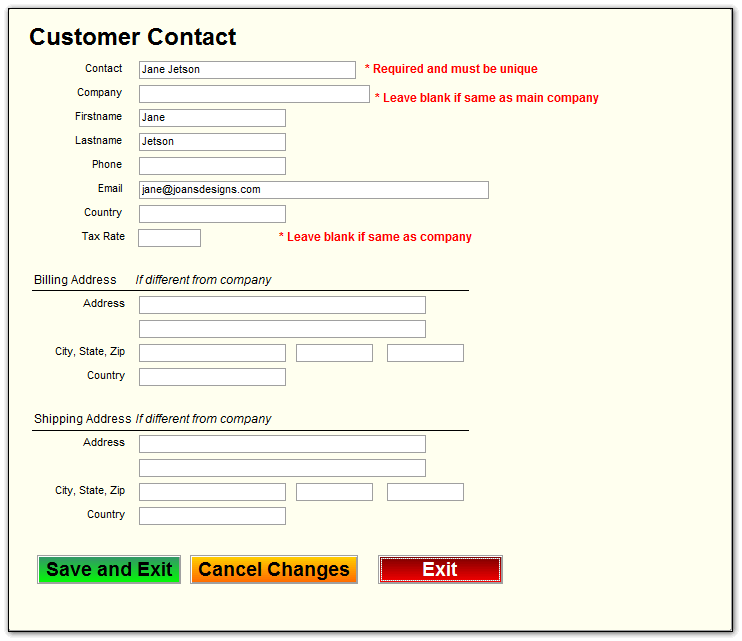Select the Firstname field with Jane
The width and height of the screenshot is (742, 641).
212,118
